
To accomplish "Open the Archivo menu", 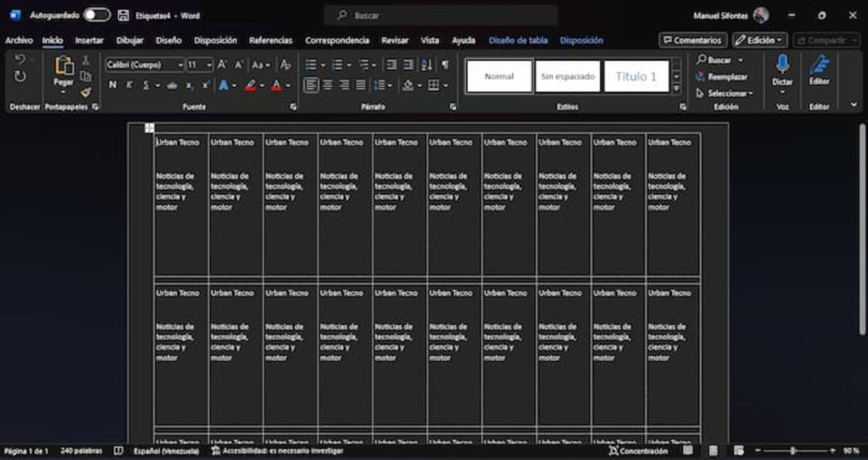I will [19, 40].
